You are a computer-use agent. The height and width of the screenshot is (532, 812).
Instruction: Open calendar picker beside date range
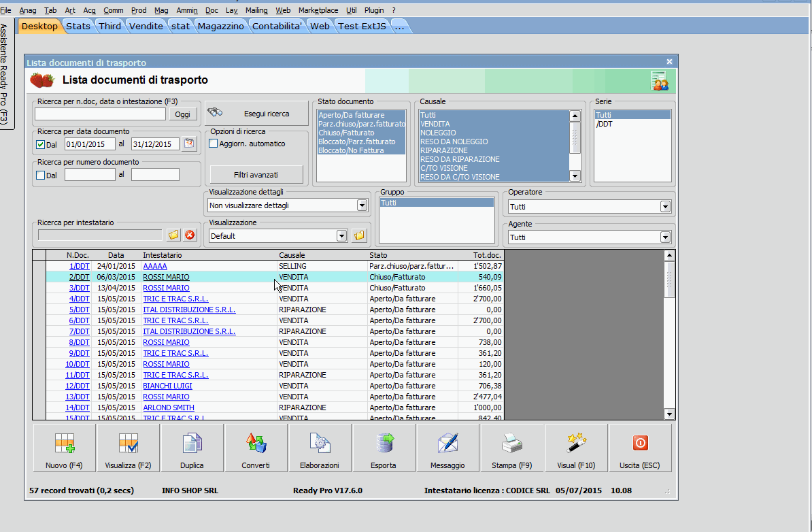[x=189, y=144]
